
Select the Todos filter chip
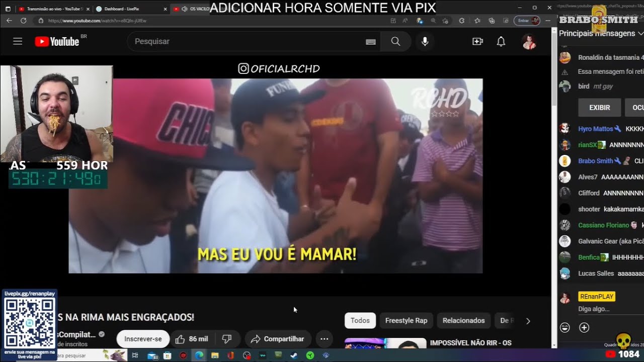coord(360,320)
